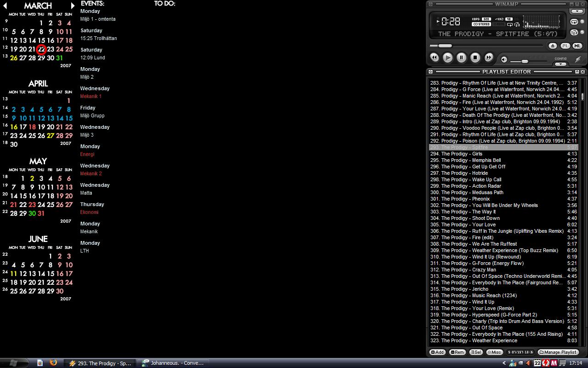Viewport: 588px width, 368px height.
Task: Mute the Winamp speaker icon
Action: (x=504, y=59)
